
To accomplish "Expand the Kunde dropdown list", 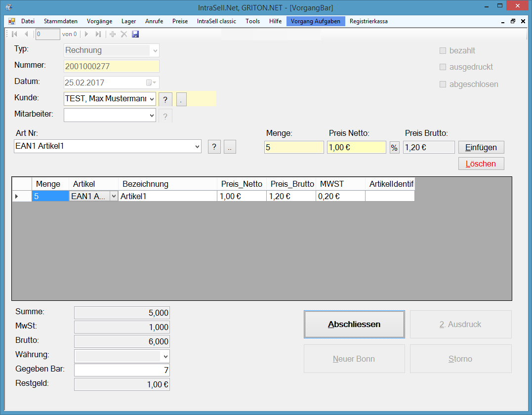I will (152, 99).
